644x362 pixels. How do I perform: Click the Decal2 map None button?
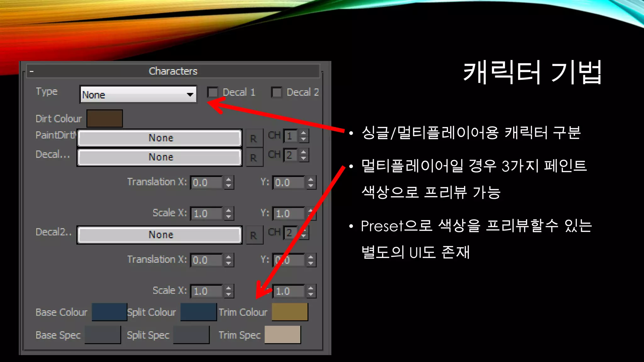click(x=160, y=235)
